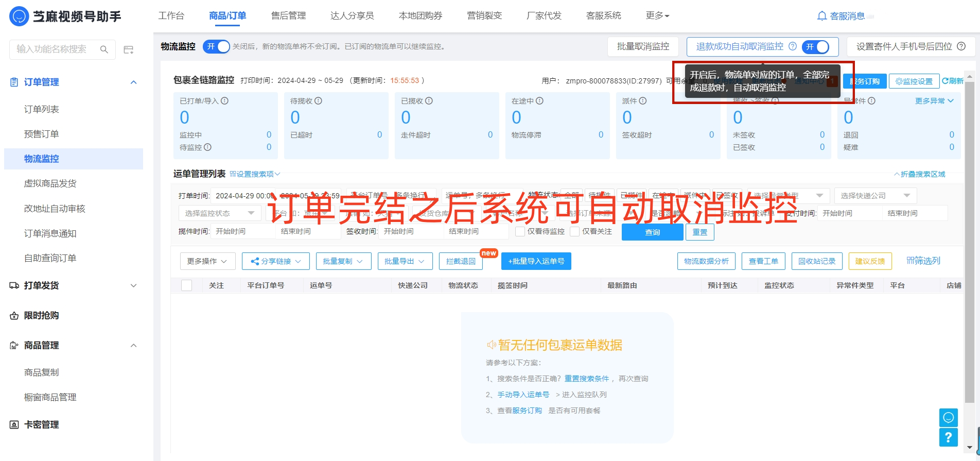Viewport: 980px width, 461px height.
Task: Click the 建议反馈 button
Action: (x=870, y=261)
